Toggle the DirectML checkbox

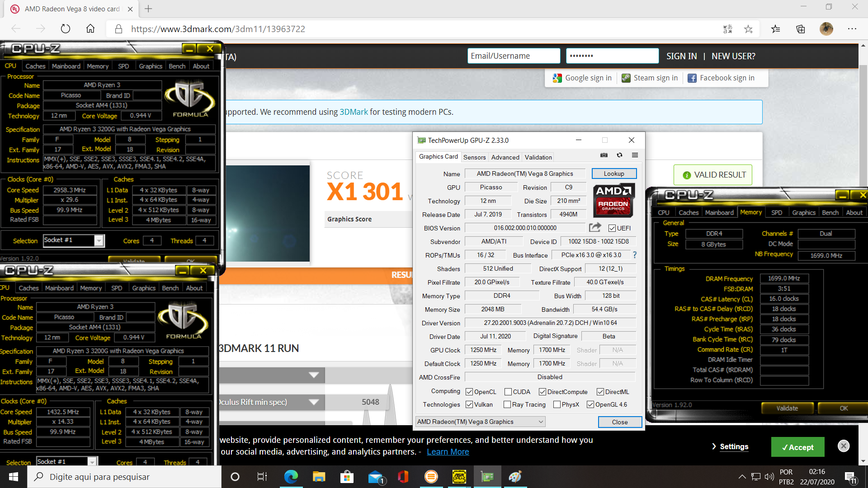click(x=600, y=392)
